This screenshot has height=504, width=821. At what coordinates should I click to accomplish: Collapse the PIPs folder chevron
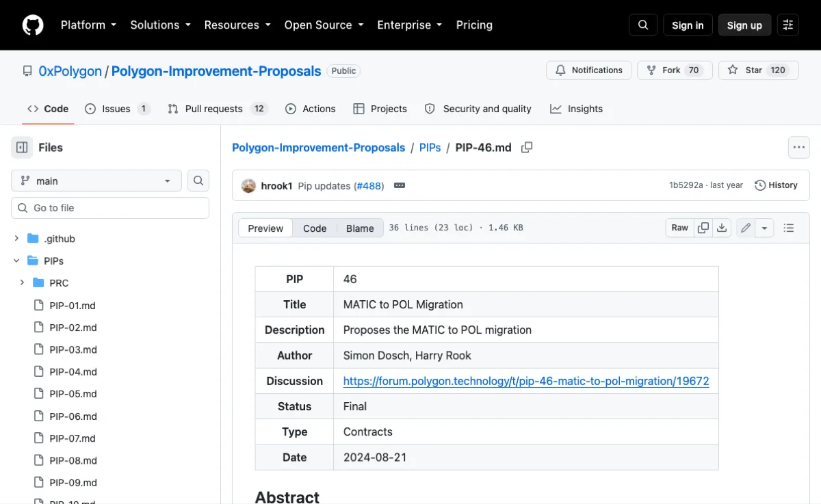(x=16, y=261)
